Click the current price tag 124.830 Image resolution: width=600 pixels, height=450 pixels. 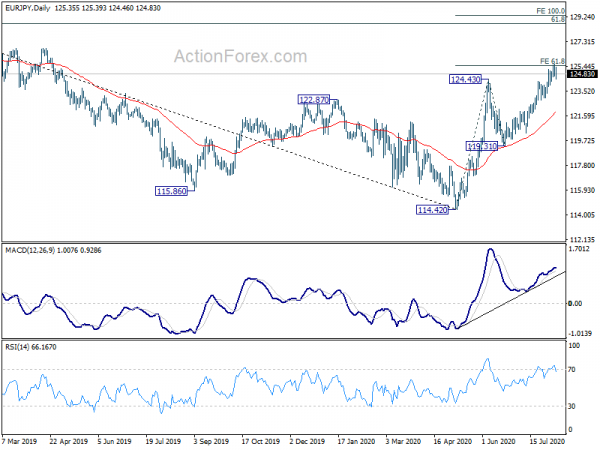582,74
